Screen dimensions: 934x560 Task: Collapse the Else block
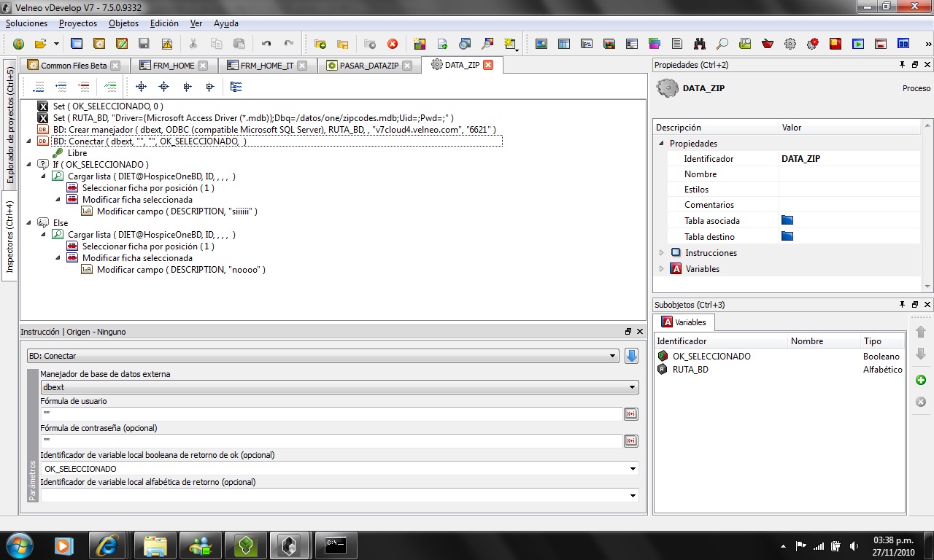28,223
